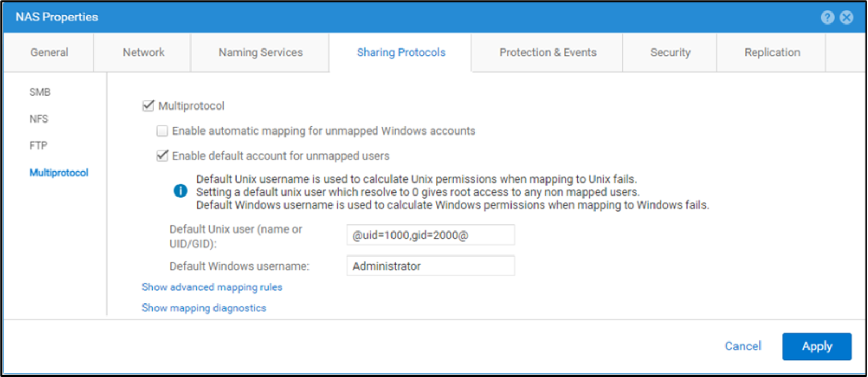Toggle Enable default account for unmapped users

click(162, 155)
